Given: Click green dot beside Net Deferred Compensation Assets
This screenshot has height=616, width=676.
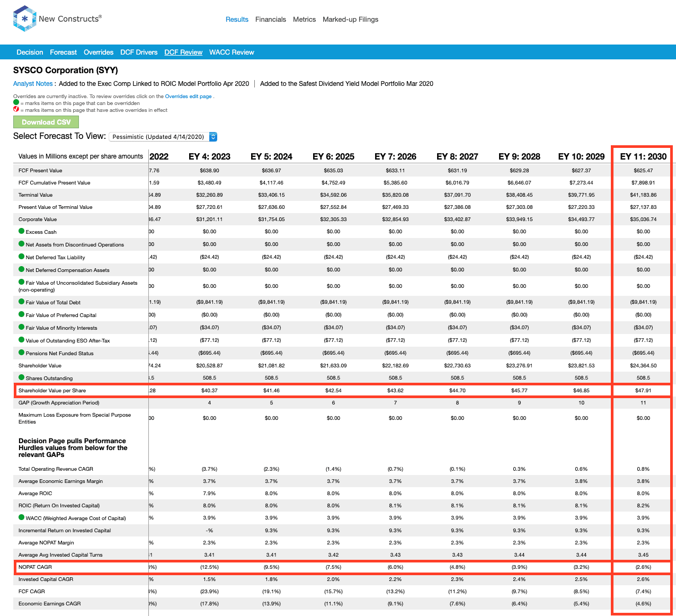Looking at the screenshot, I should 22,269.
